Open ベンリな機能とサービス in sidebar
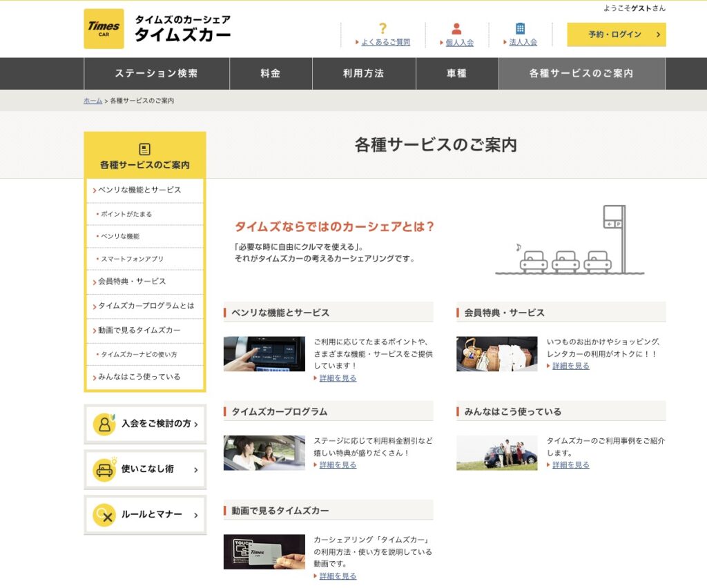Viewport: 707px width, 588px height. [145, 190]
